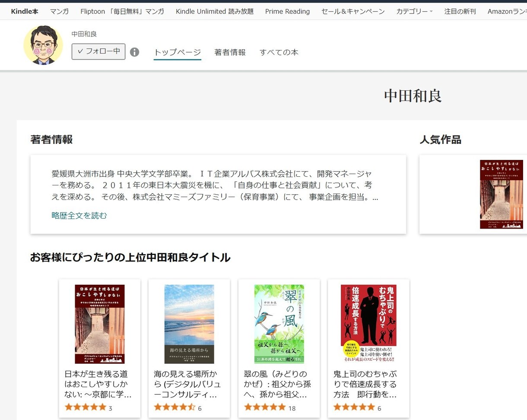The image size is (527, 420).
Task: Go to the マンガ menu item
Action: coord(59,11)
